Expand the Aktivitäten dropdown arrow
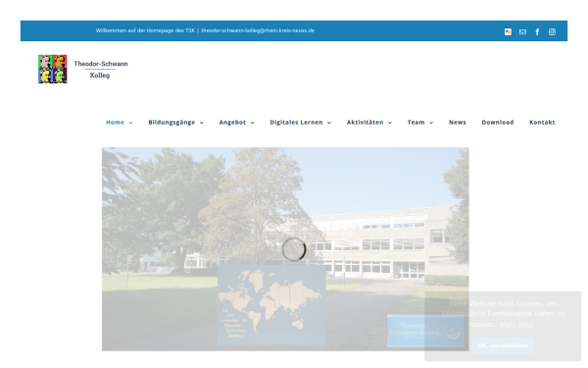Image resolution: width=588 pixels, height=368 pixels. tap(390, 123)
